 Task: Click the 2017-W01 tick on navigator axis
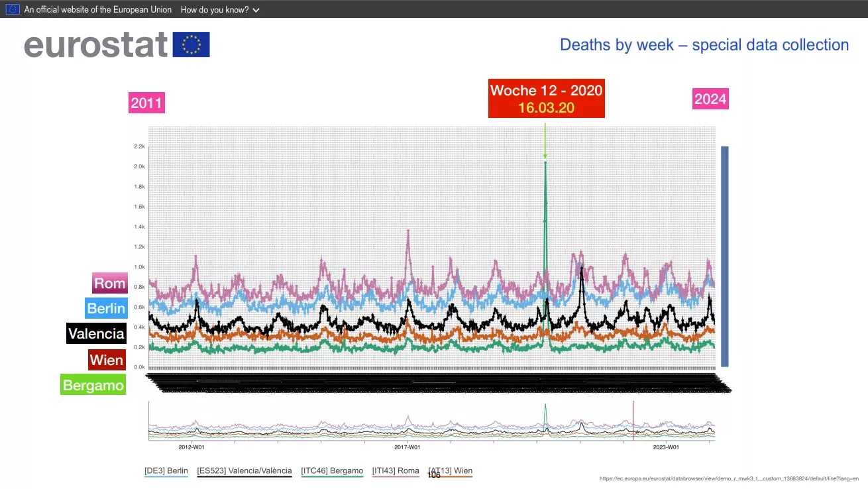pyautogui.click(x=407, y=447)
